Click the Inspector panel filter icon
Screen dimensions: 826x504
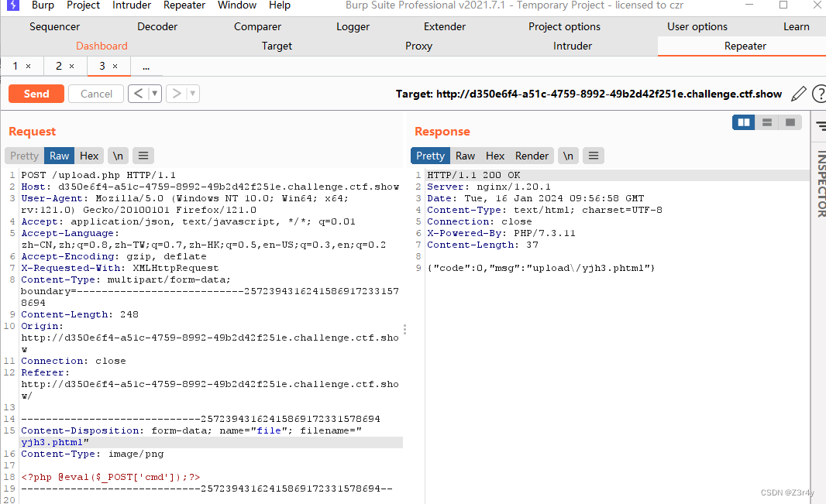pos(821,125)
